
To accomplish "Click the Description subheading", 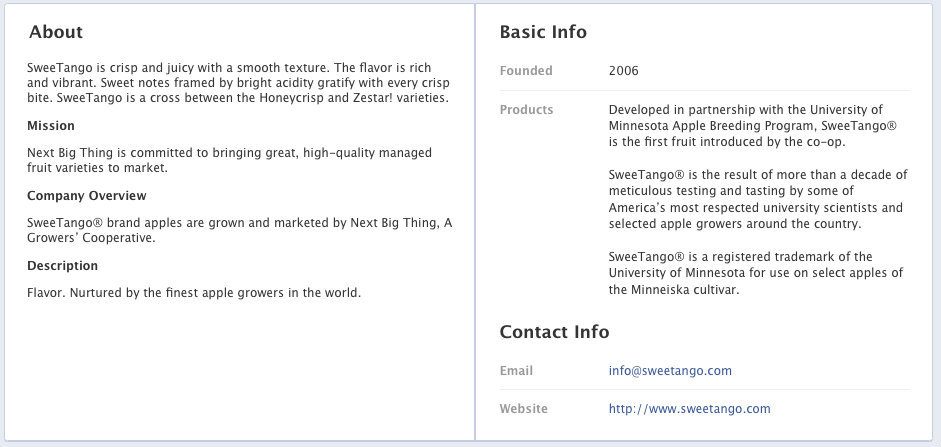I will pyautogui.click(x=63, y=266).
